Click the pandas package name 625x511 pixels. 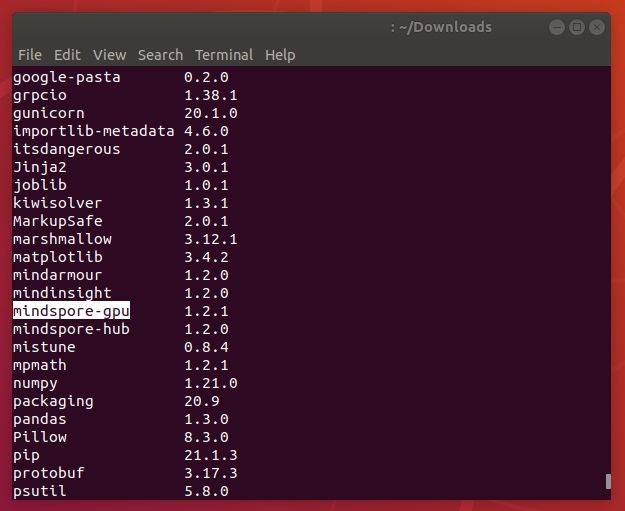point(40,419)
